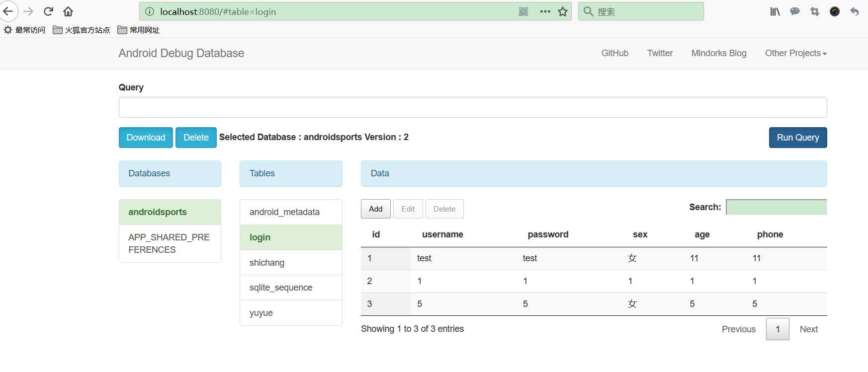868x372 pixels.
Task: Click the undo arrow toolbar icon
Action: coord(855,11)
